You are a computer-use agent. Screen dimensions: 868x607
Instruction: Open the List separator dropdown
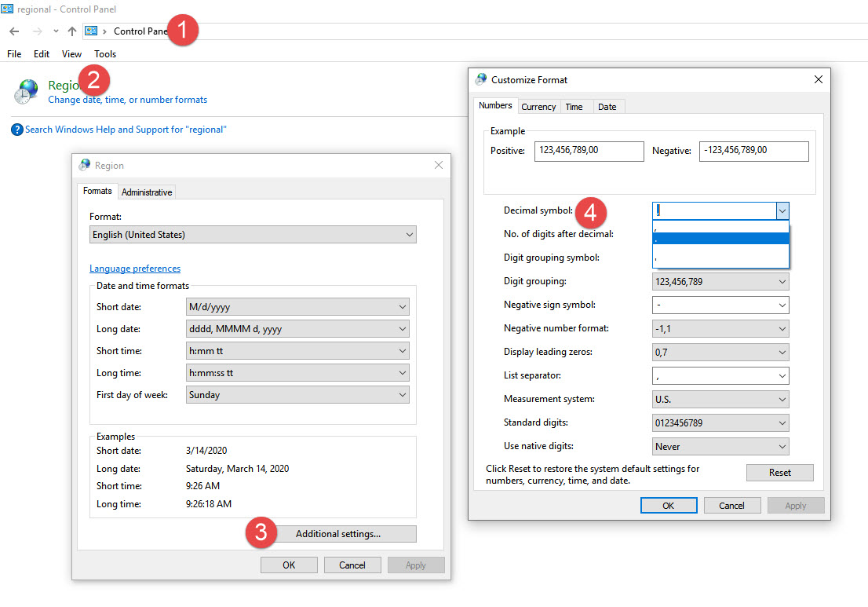[720, 376]
